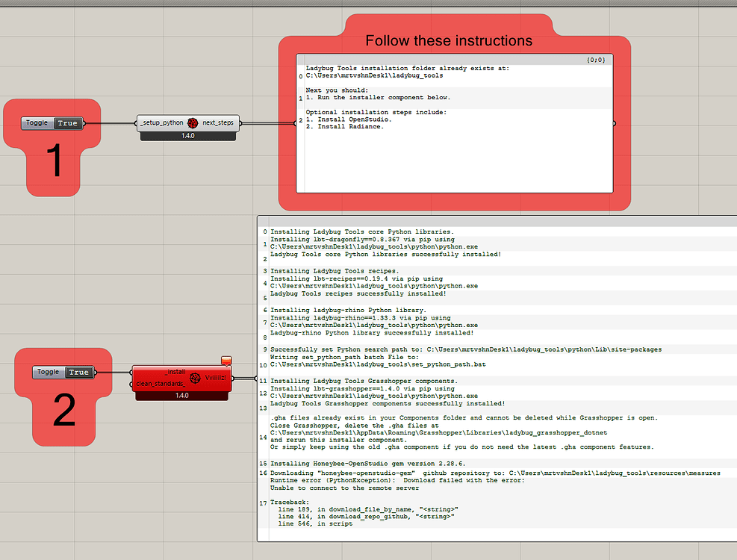Click row 16 'Downloading honeybee-openstudio-gem' line
The width and height of the screenshot is (737, 560).
pyautogui.click(x=495, y=473)
